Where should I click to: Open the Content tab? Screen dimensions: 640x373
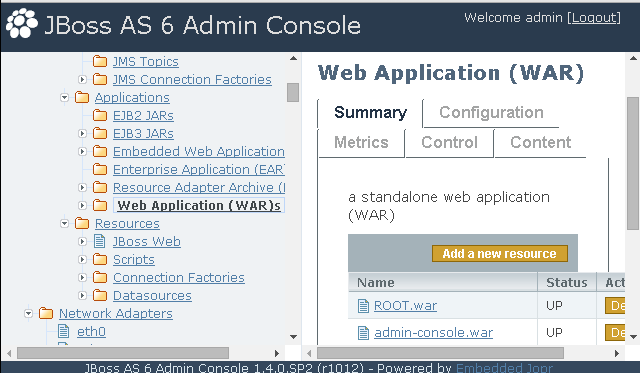click(540, 142)
